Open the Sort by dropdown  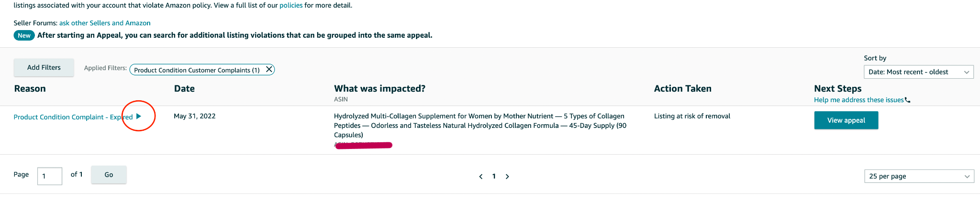point(918,72)
